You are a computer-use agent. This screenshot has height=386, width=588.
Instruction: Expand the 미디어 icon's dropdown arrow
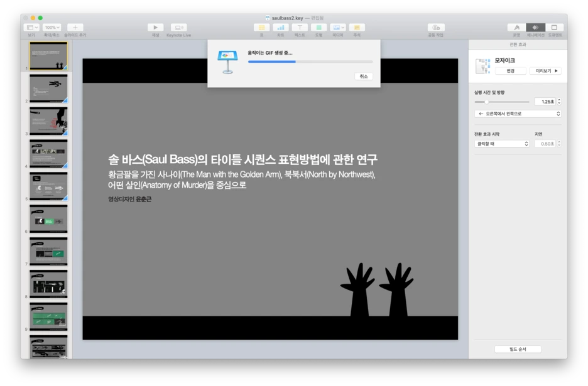(x=342, y=27)
